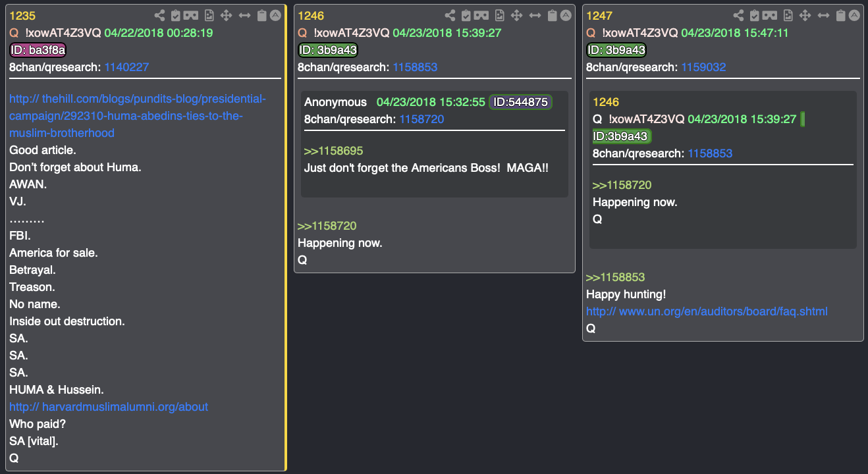This screenshot has height=474, width=868.
Task: Follow >>1158720 reference inside post 1247 quote
Action: pos(622,185)
